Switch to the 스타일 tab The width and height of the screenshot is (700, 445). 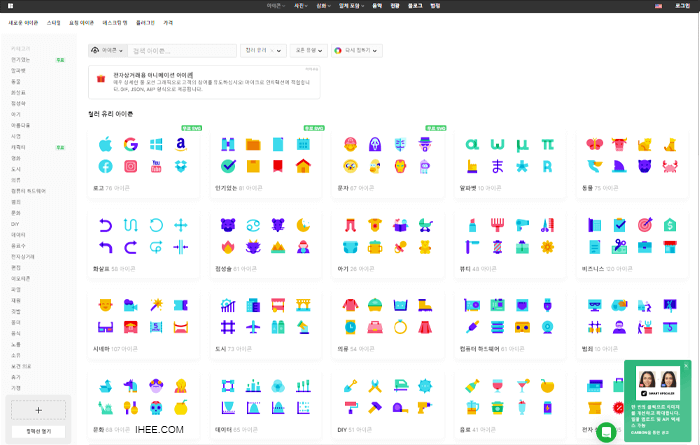point(54,23)
